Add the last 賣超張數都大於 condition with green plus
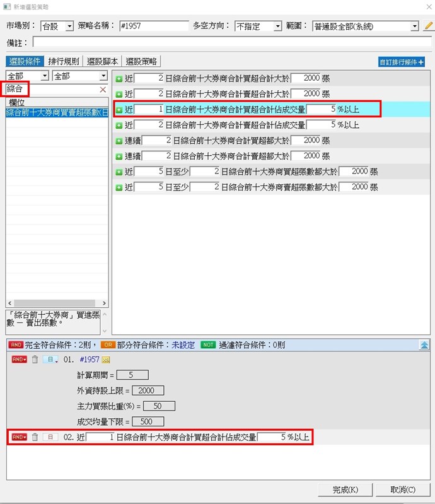This screenshot has height=504, width=435. coord(119,187)
